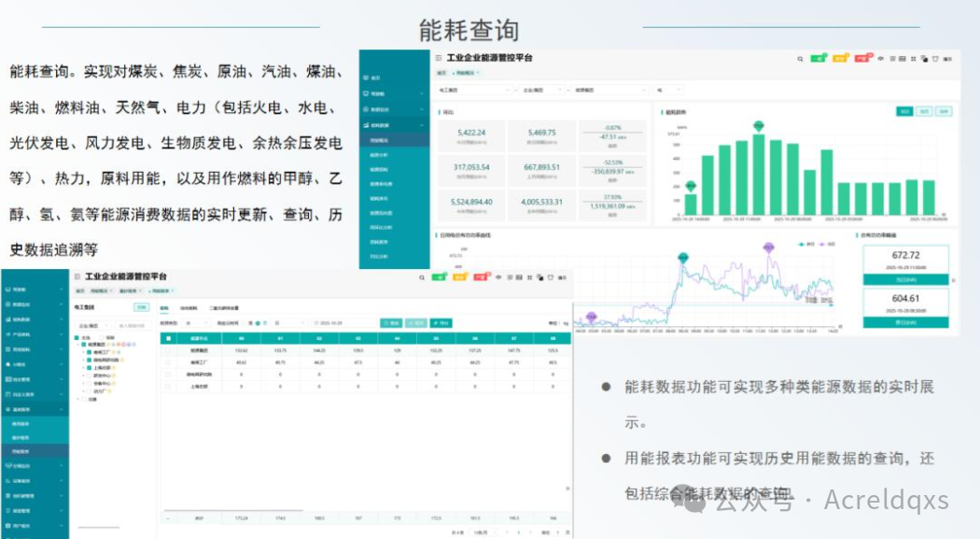
Task: Toggle hamburger menu icon in lower report screenshot
Action: tap(77, 277)
